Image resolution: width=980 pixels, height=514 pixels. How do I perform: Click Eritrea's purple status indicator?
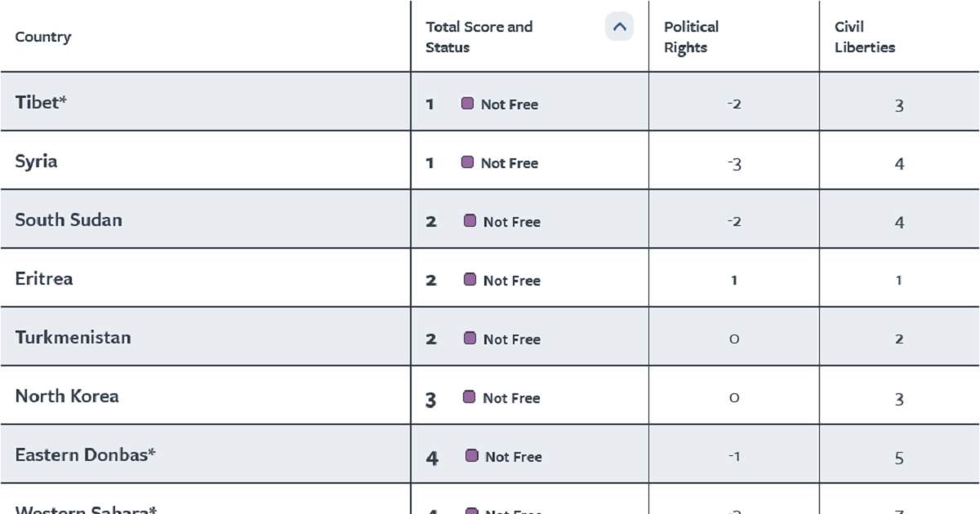coord(470,280)
